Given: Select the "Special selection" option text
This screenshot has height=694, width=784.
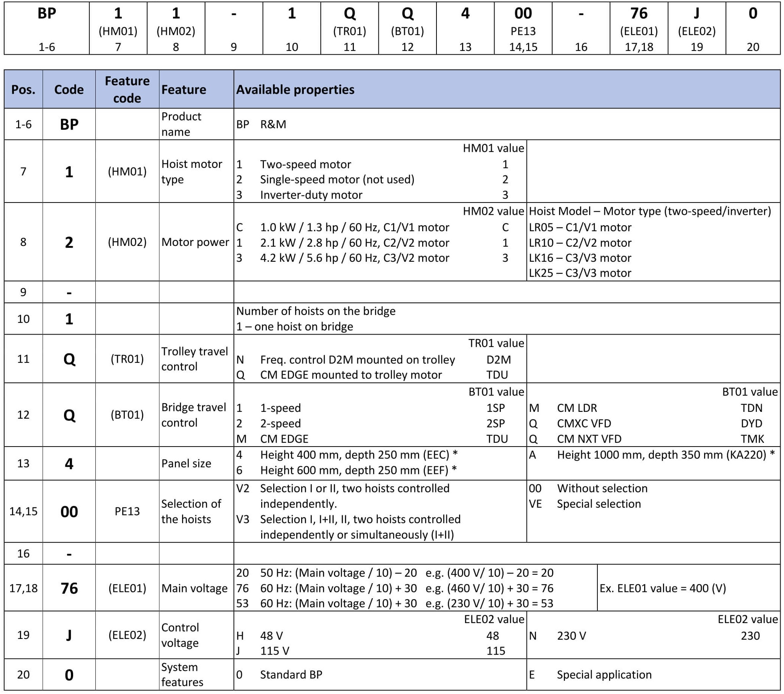Looking at the screenshot, I should [x=599, y=504].
